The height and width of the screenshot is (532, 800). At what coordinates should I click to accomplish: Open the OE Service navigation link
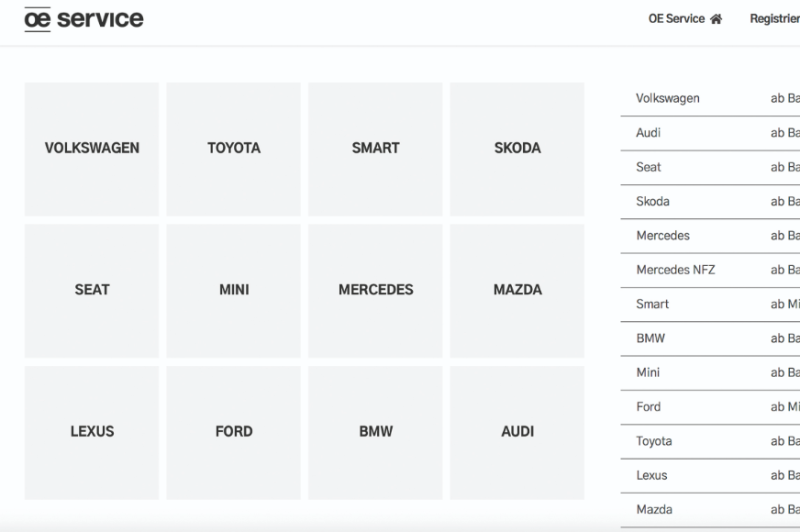[x=677, y=19]
